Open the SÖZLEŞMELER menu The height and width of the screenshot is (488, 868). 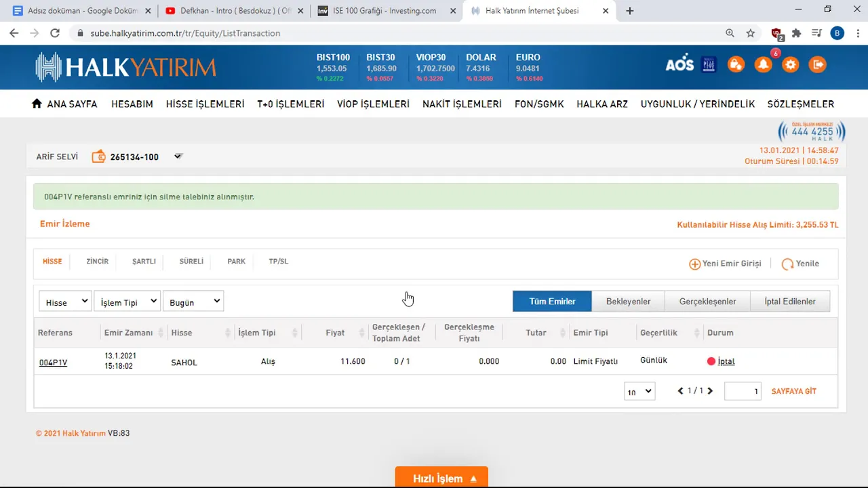[801, 104]
